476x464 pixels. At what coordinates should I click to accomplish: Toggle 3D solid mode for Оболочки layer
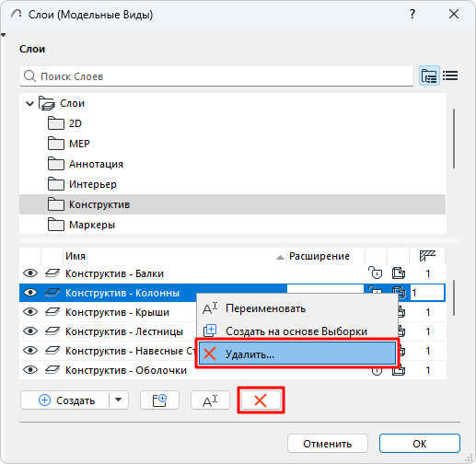[x=399, y=371]
